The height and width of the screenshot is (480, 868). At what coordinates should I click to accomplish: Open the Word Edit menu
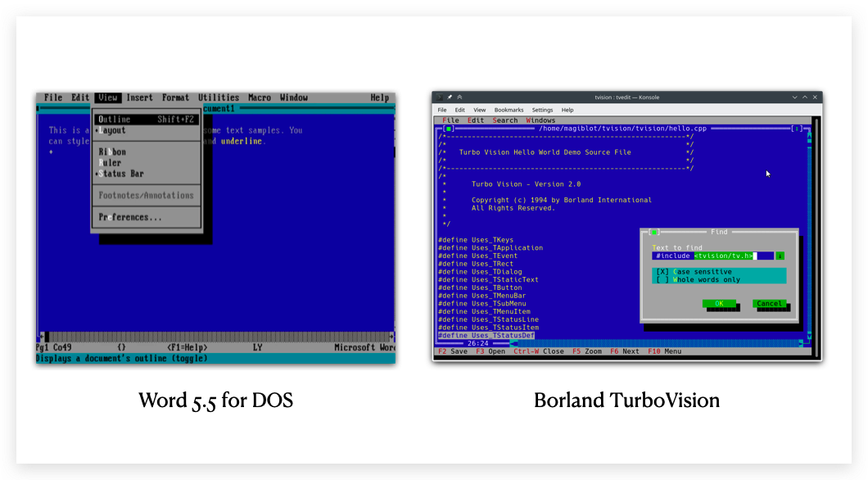pos(80,97)
